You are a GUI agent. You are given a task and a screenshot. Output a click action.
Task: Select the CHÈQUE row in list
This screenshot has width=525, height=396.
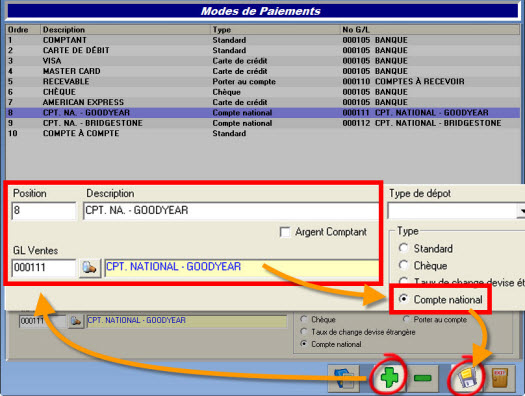[263, 92]
